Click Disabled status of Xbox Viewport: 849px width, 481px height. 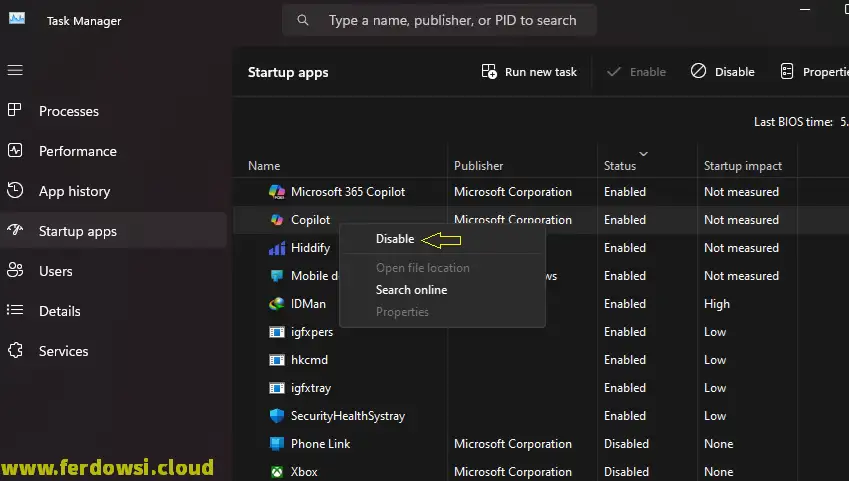[626, 472]
